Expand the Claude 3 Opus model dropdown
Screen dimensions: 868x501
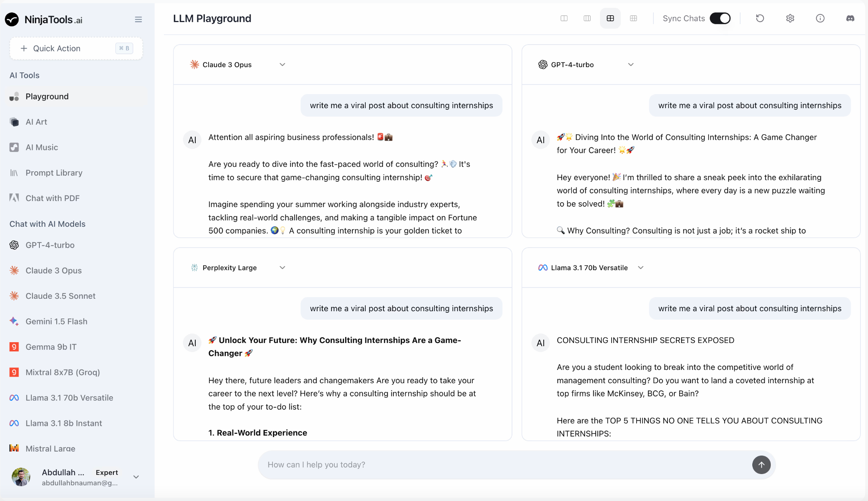pos(283,64)
